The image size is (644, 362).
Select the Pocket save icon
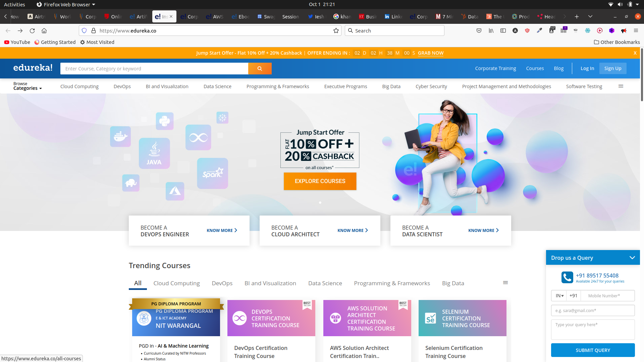(479, 31)
